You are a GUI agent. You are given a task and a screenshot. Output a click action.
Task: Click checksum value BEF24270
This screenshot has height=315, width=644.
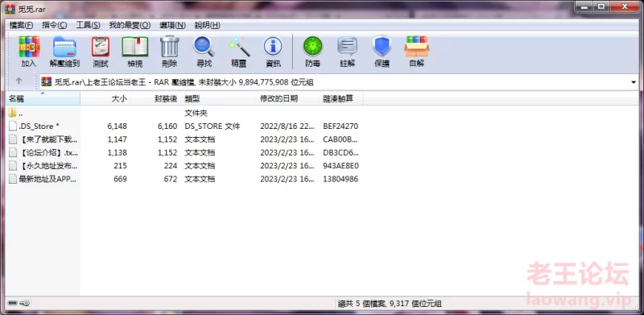tap(341, 126)
